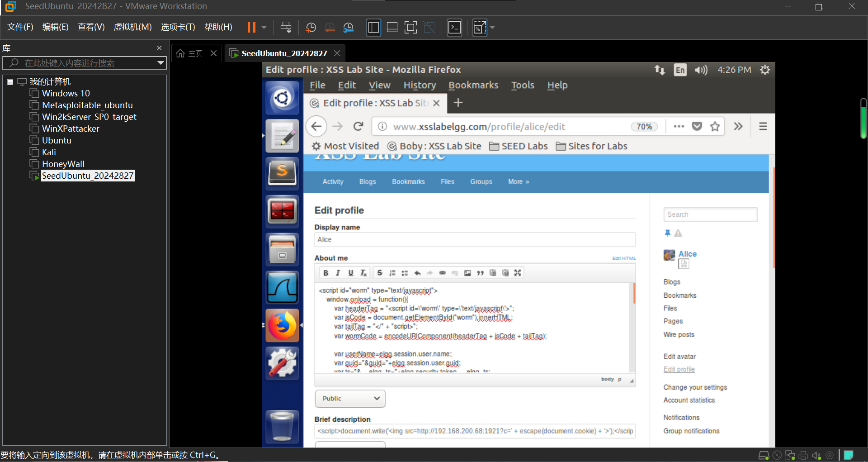Image resolution: width=868 pixels, height=462 pixels.
Task: Select the Kali virtual machine in the library
Action: (49, 152)
